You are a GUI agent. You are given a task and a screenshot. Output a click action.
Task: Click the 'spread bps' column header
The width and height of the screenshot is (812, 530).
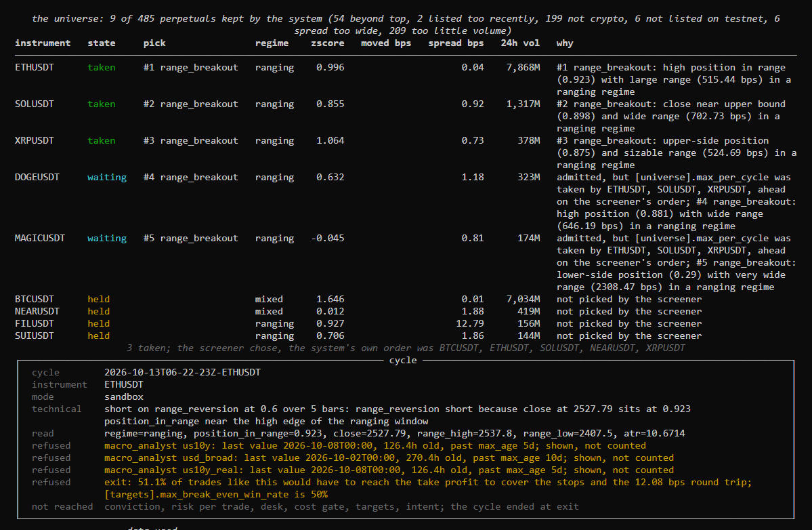456,43
